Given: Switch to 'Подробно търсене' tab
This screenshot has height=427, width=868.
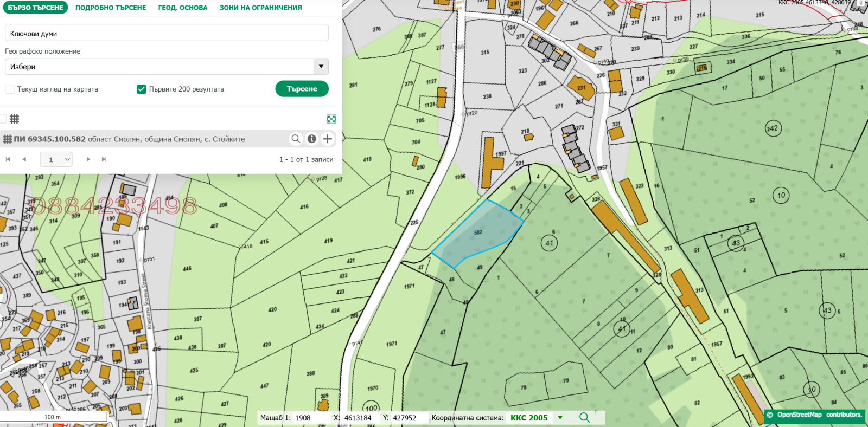Looking at the screenshot, I should click(111, 8).
